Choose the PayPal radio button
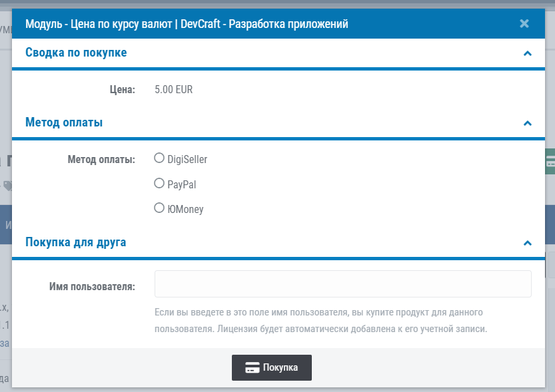The width and height of the screenshot is (555, 392). [159, 183]
